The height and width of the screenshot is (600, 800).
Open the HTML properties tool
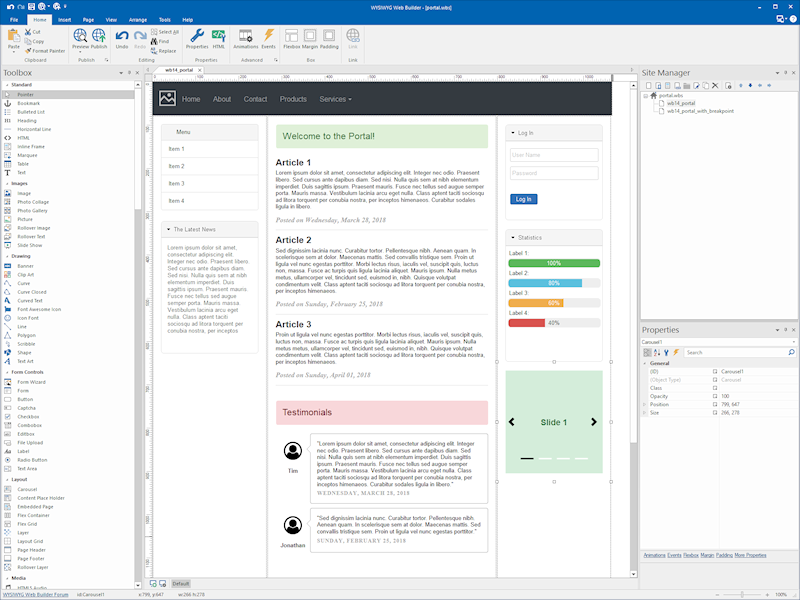(x=218, y=38)
